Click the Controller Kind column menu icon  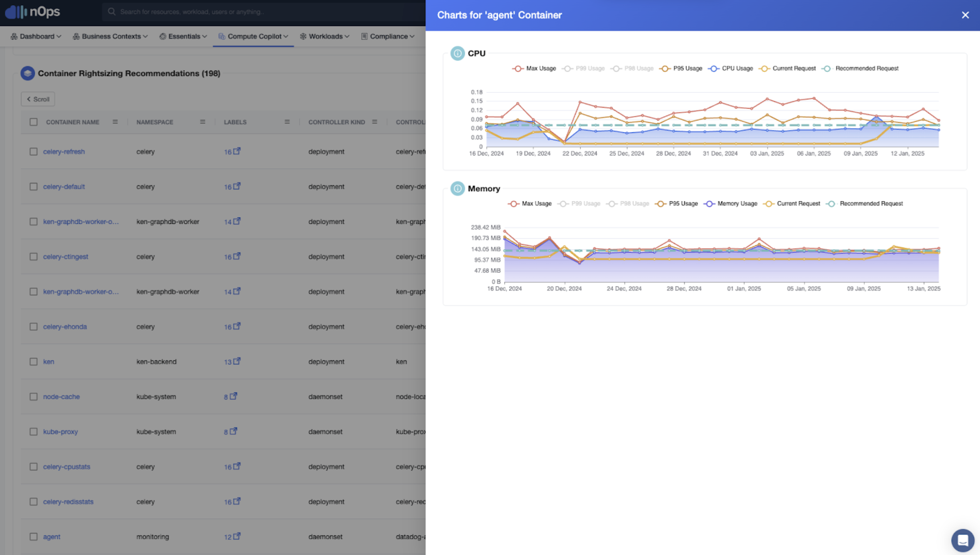click(x=374, y=122)
